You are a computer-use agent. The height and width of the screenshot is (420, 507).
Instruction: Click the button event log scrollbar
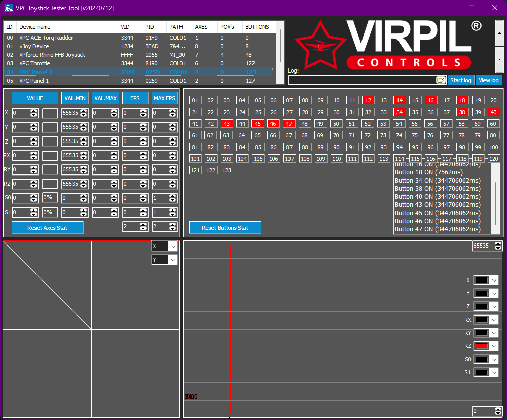click(495, 203)
